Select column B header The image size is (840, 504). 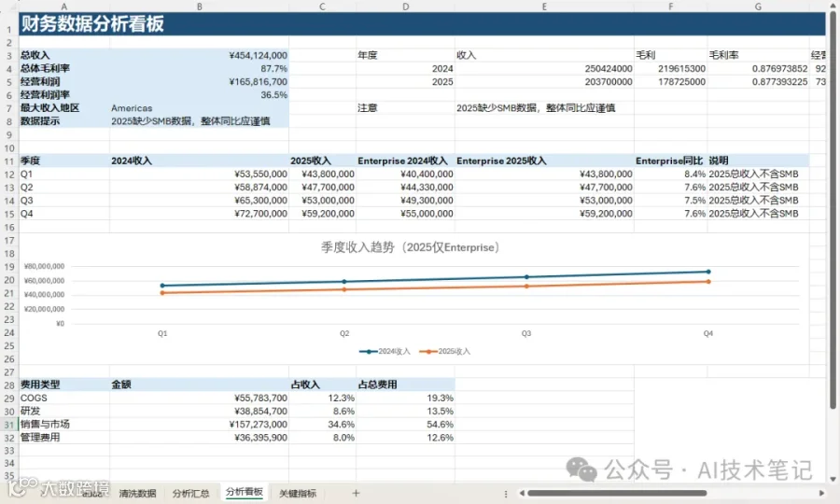click(200, 7)
